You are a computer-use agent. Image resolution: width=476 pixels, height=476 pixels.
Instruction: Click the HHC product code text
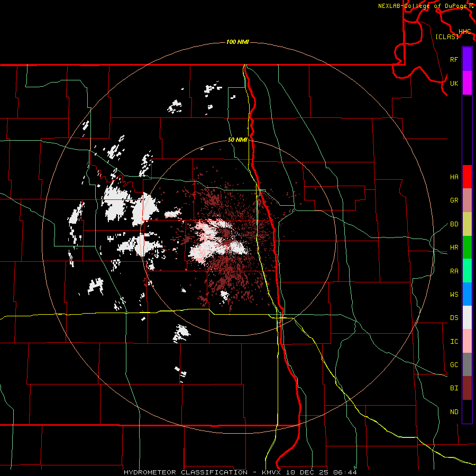click(465, 32)
